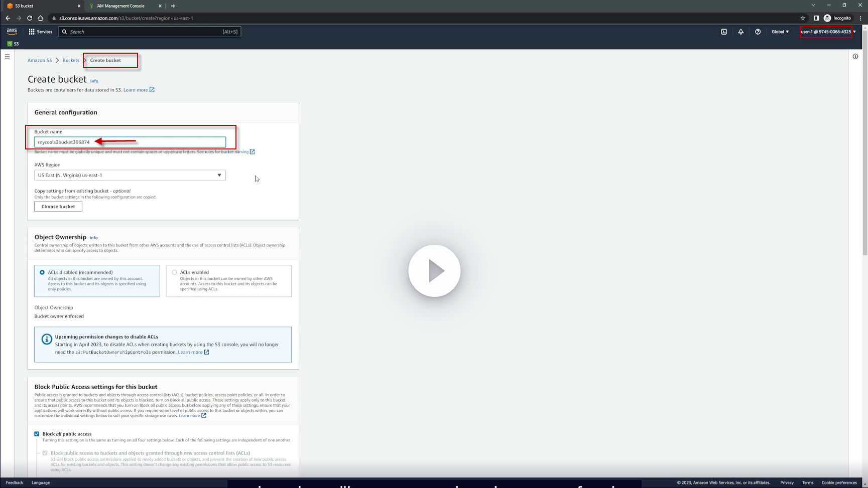Click Feedback in the footer
Screen dimensions: 868x488
pyautogui.click(x=15, y=482)
